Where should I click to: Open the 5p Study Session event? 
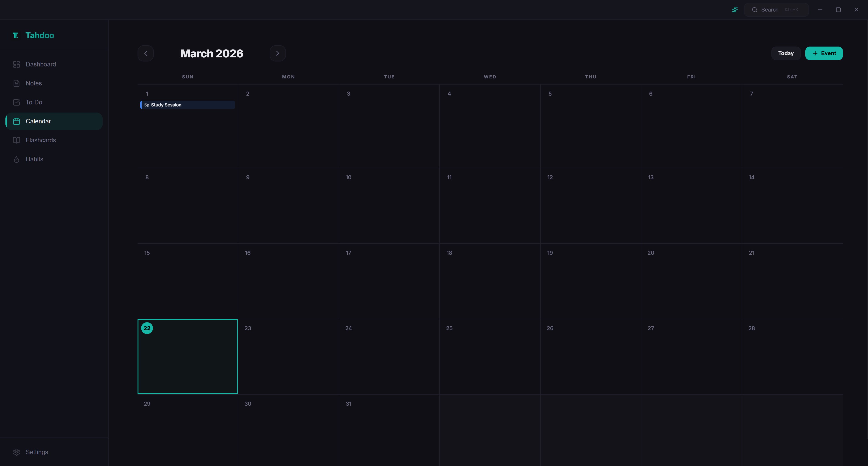[x=187, y=105]
